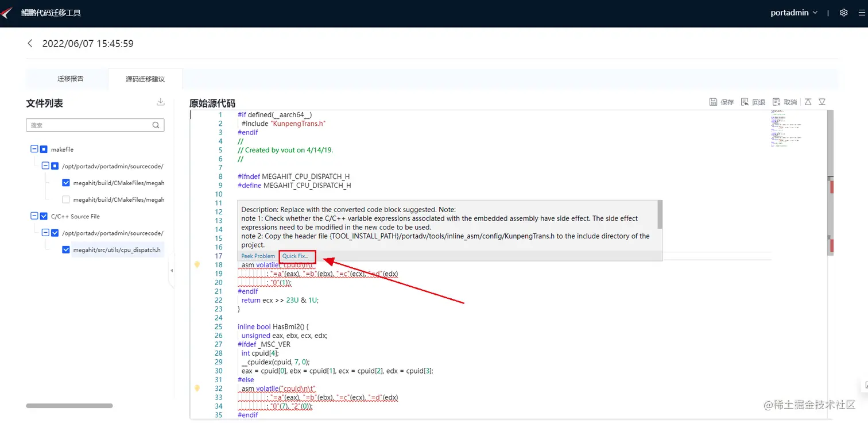Click line 32 asm volatile code
This screenshot has height=423, width=868.
[x=278, y=389]
